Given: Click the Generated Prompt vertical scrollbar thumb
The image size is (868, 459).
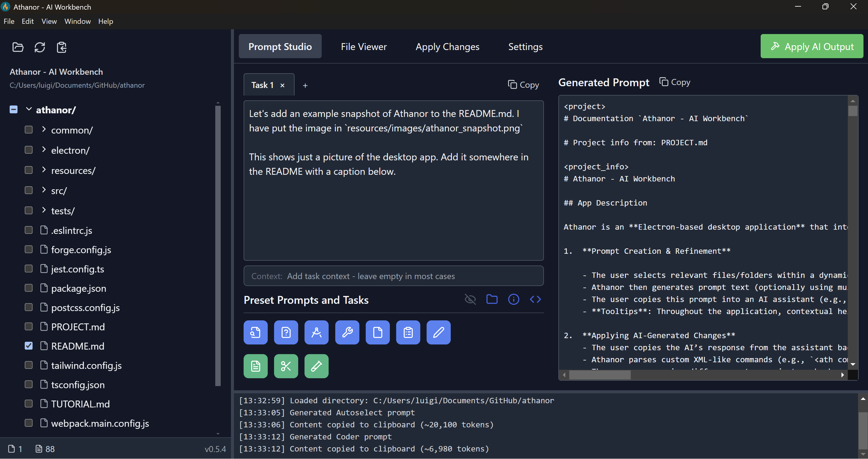Looking at the screenshot, I should coord(853,111).
